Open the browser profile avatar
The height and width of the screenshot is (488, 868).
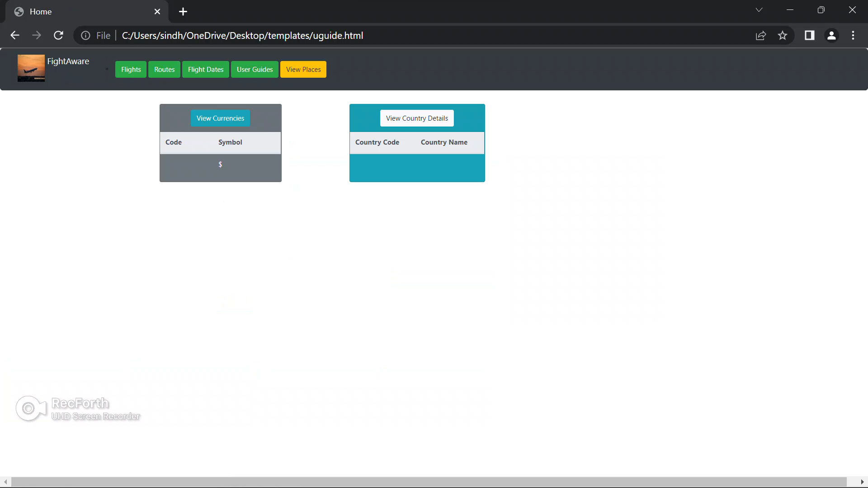click(832, 35)
